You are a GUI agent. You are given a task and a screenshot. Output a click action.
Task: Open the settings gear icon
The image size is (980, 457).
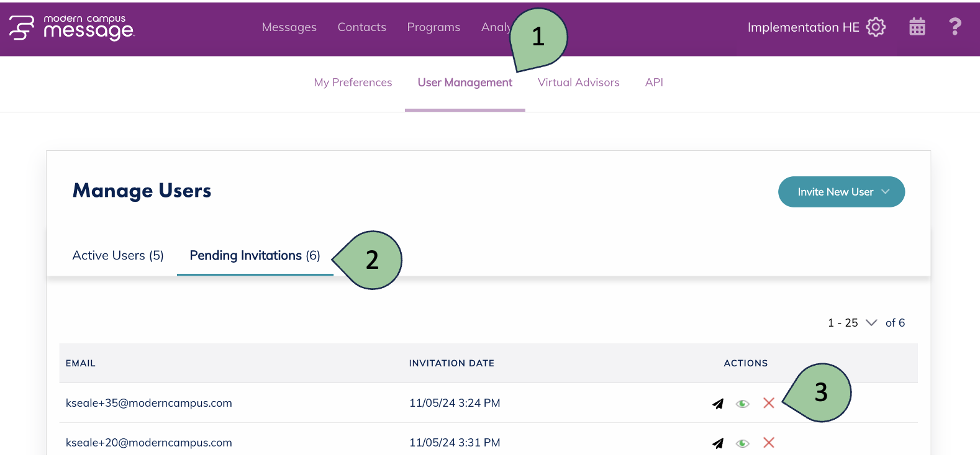tap(876, 27)
